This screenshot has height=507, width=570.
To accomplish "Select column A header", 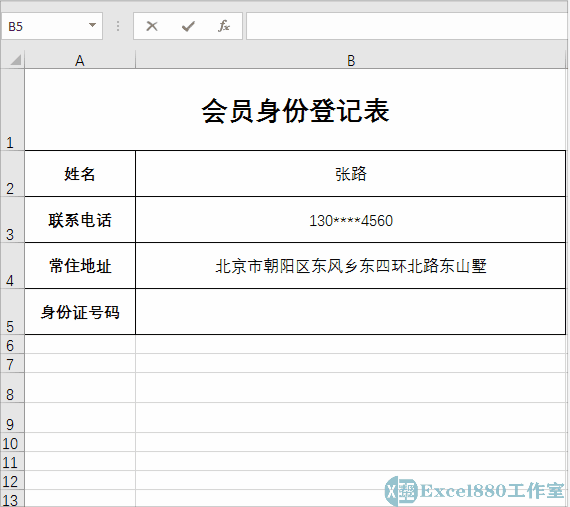I will [80, 60].
